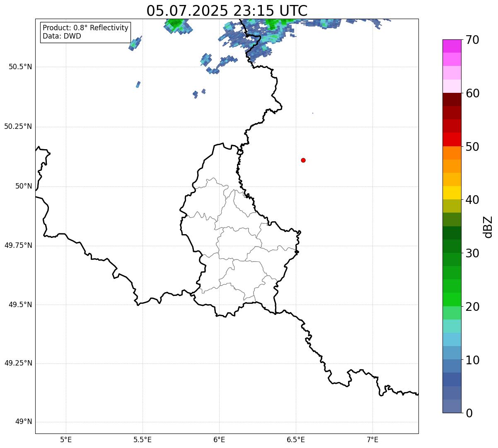Click the 49.75°N latitude label
Image resolution: width=498 pixels, height=448 pixels.
coord(18,245)
